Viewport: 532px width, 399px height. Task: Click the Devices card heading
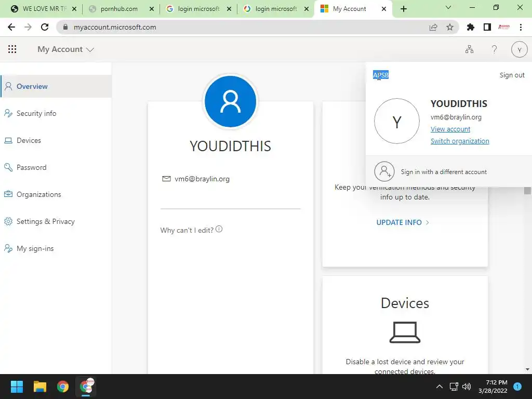coord(405,303)
